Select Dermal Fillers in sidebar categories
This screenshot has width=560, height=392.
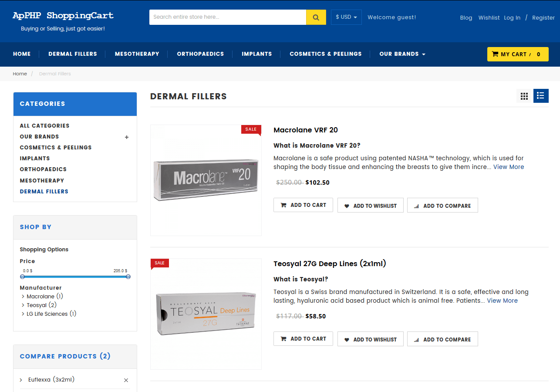pyautogui.click(x=44, y=192)
